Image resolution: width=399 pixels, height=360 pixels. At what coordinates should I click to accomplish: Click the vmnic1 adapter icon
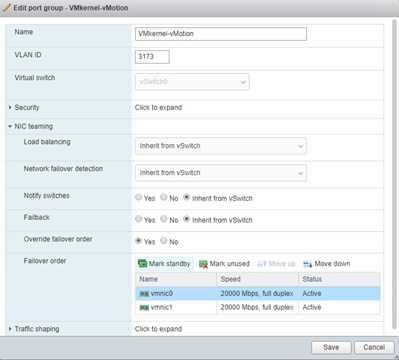point(144,307)
